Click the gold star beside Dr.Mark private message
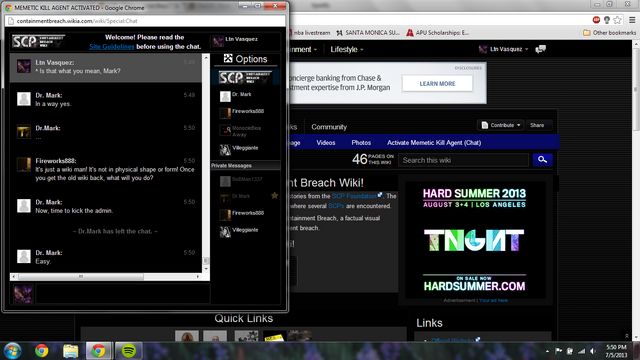Screen dimensions: 640x360 tap(275, 196)
